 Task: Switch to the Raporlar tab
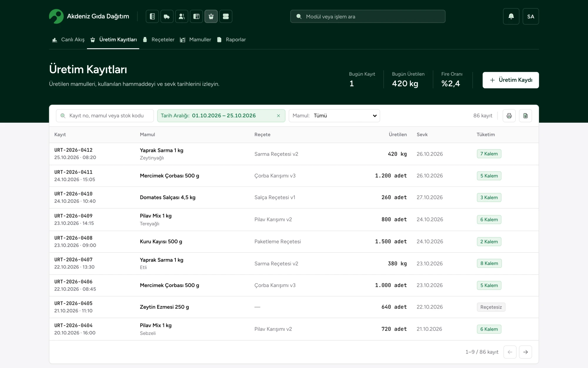point(231,40)
